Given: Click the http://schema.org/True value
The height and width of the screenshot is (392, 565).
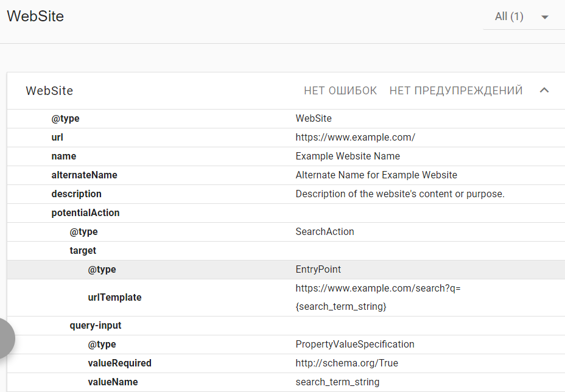Looking at the screenshot, I should [346, 363].
